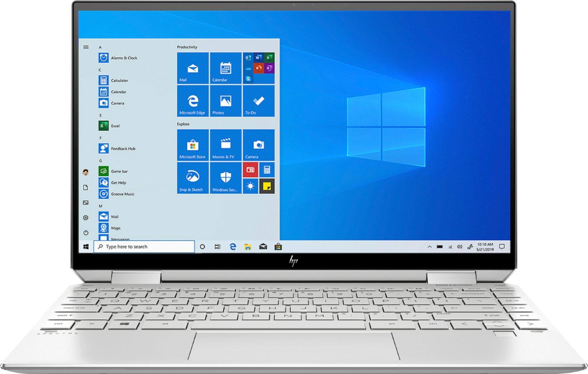Select Alarms & Clock from app list
The image size is (588, 374).
tap(124, 58)
